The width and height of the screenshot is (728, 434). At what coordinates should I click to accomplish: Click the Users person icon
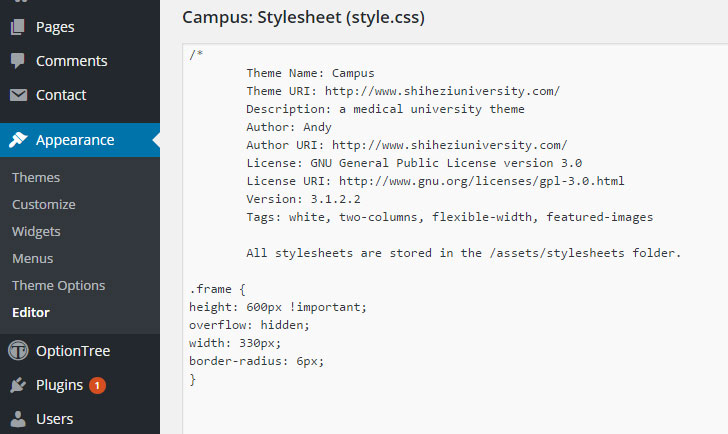coord(18,419)
